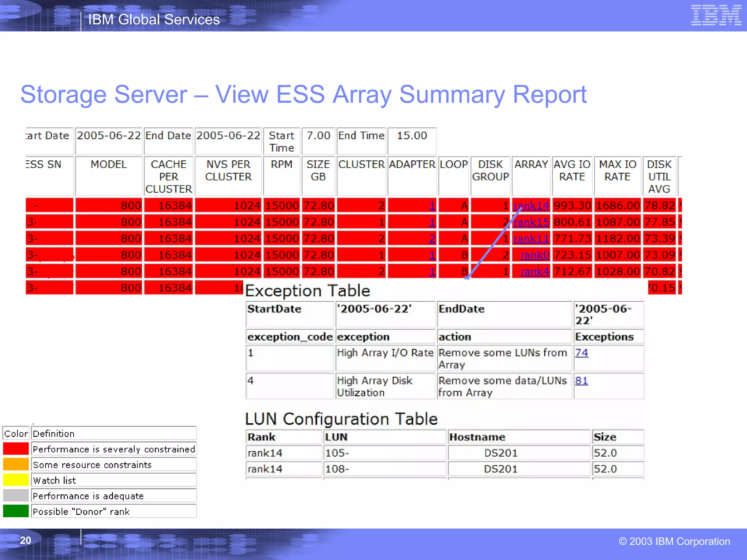Click the LUN Configuration Table heading

point(341,419)
